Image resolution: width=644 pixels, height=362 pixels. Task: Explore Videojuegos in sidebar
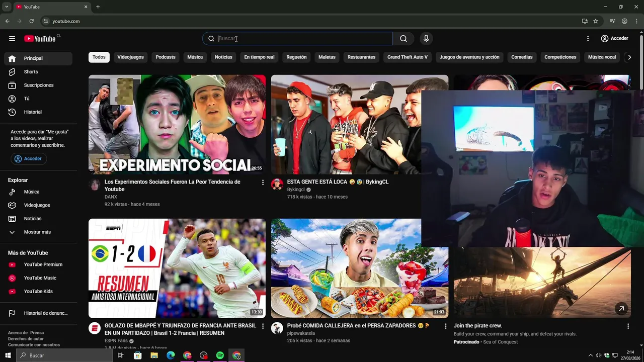pos(38,205)
